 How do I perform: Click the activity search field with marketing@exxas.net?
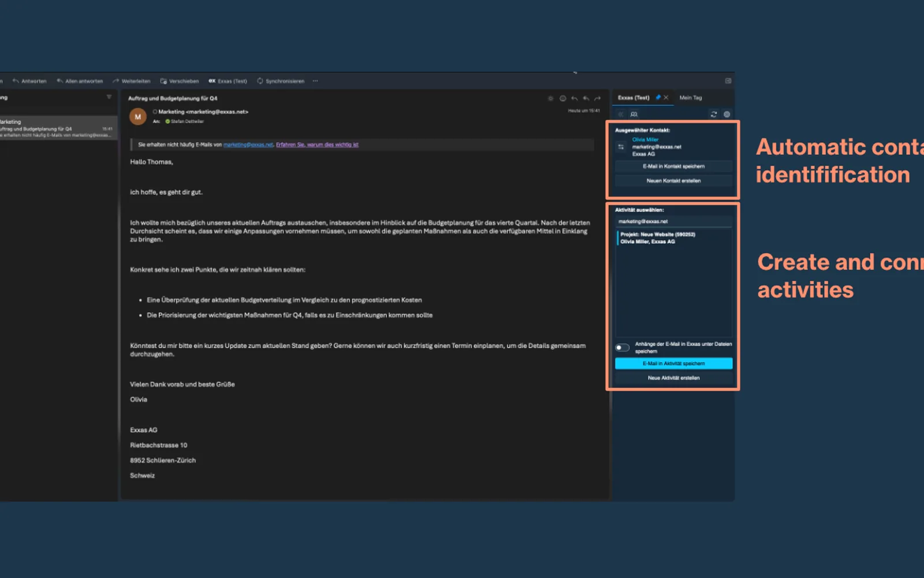point(674,221)
